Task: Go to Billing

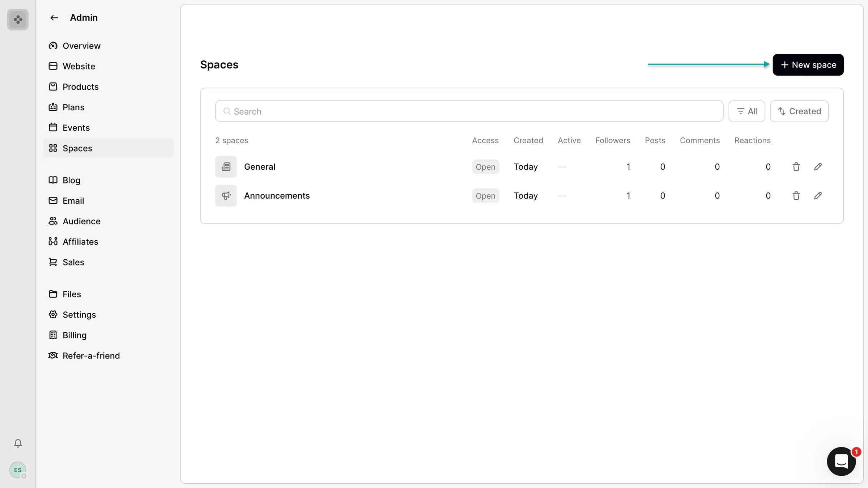Action: pos(108,335)
